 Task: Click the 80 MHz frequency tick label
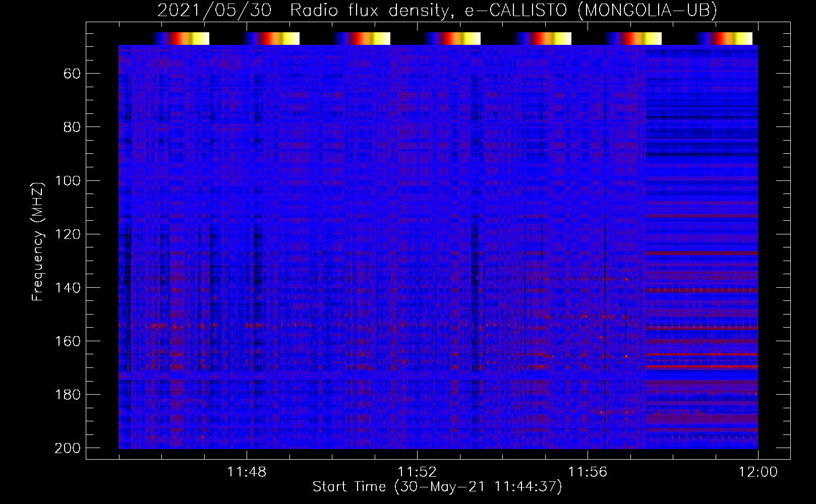click(x=72, y=127)
